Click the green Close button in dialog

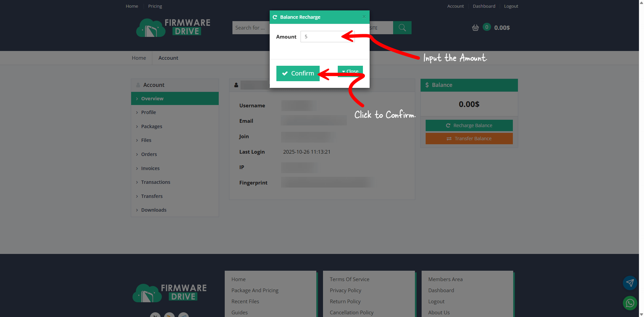pos(350,71)
